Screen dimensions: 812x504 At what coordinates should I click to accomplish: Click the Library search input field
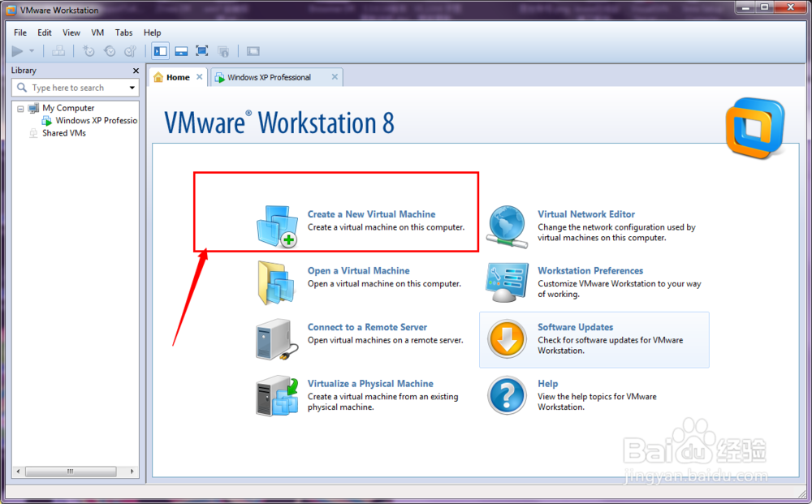click(x=75, y=88)
